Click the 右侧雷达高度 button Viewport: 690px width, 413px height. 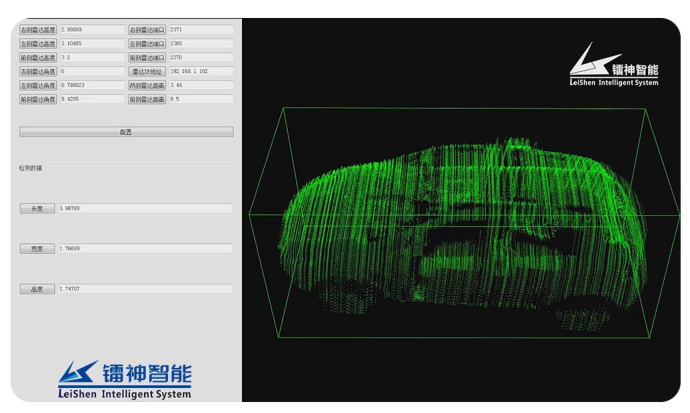38,30
